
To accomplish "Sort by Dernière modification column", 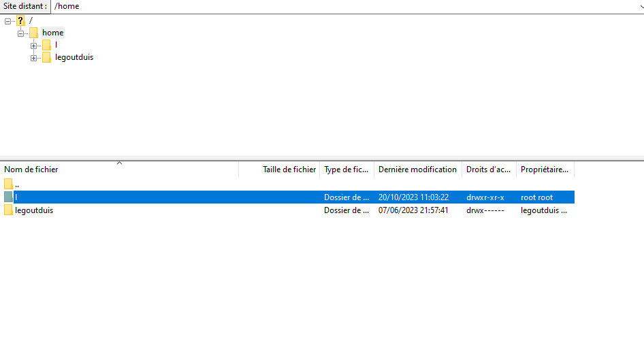I will click(418, 169).
